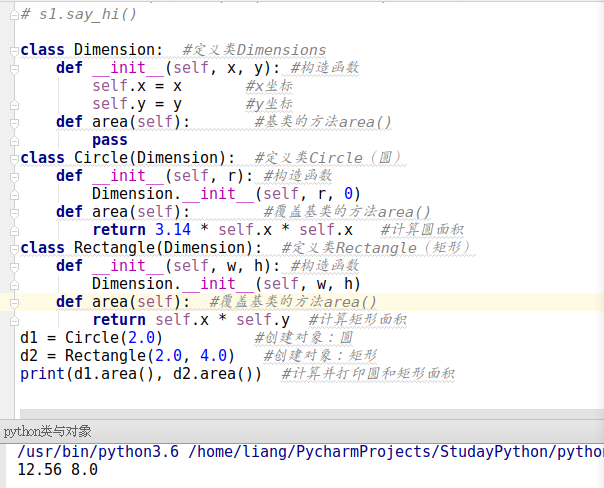Click fold-end marker beside return 3.14 line
The image size is (604, 488).
pos(14,231)
